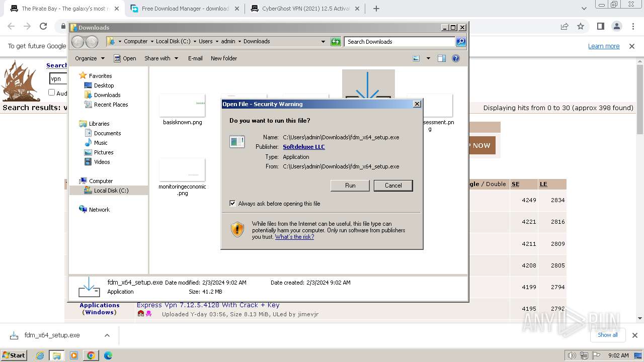Open Express Vpn 7.12.5.4128 torrent link

tap(208, 305)
